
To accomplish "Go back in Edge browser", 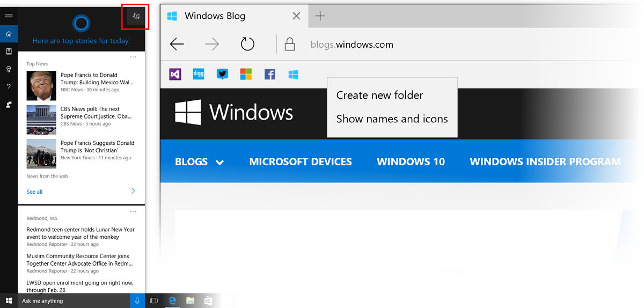I will tap(177, 45).
